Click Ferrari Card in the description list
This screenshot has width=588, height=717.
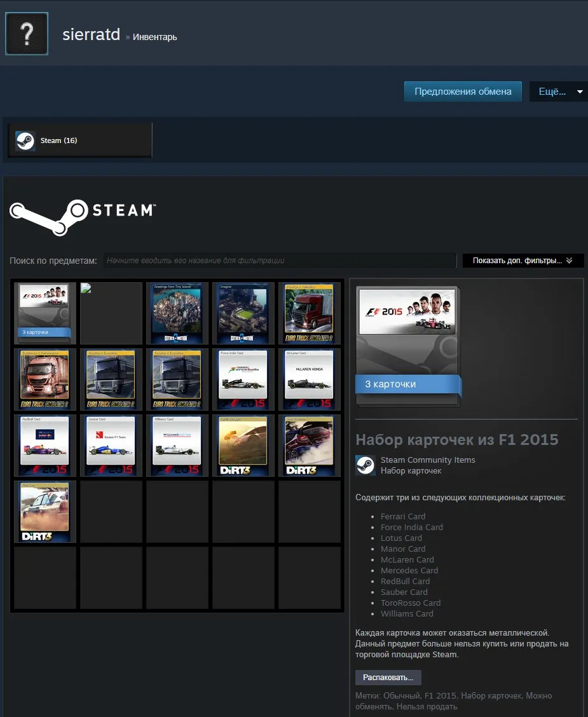pyautogui.click(x=403, y=516)
